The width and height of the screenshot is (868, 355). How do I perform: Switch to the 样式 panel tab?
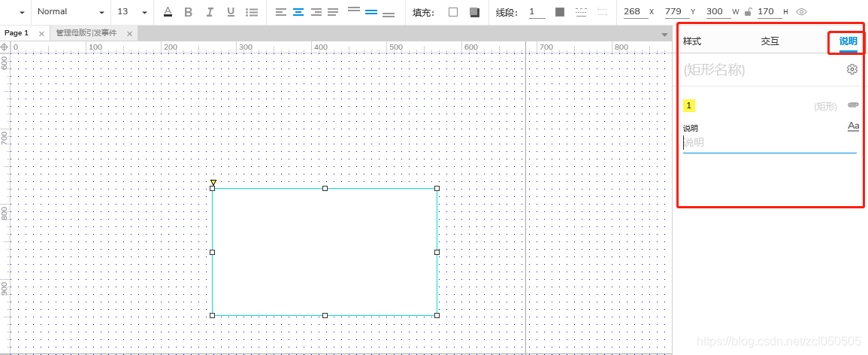point(692,41)
